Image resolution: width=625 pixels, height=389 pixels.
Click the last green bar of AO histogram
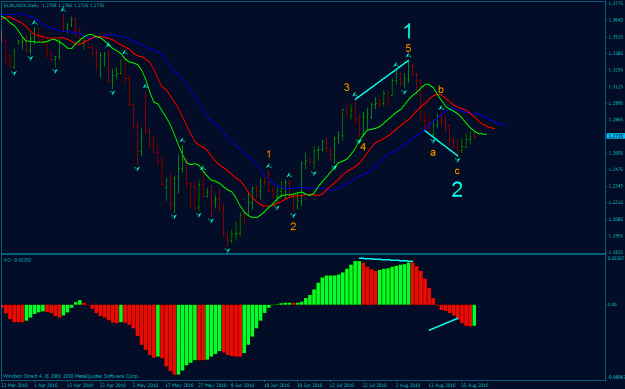pos(475,315)
